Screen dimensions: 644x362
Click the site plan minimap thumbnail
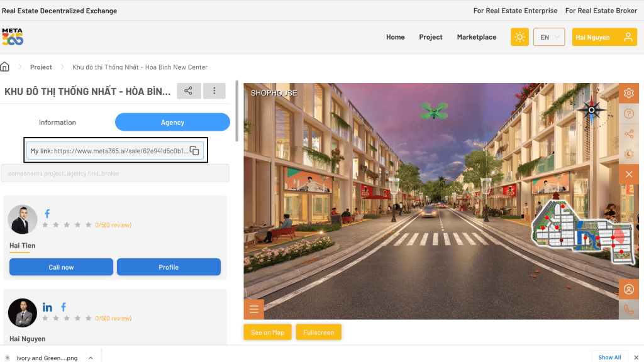click(582, 231)
